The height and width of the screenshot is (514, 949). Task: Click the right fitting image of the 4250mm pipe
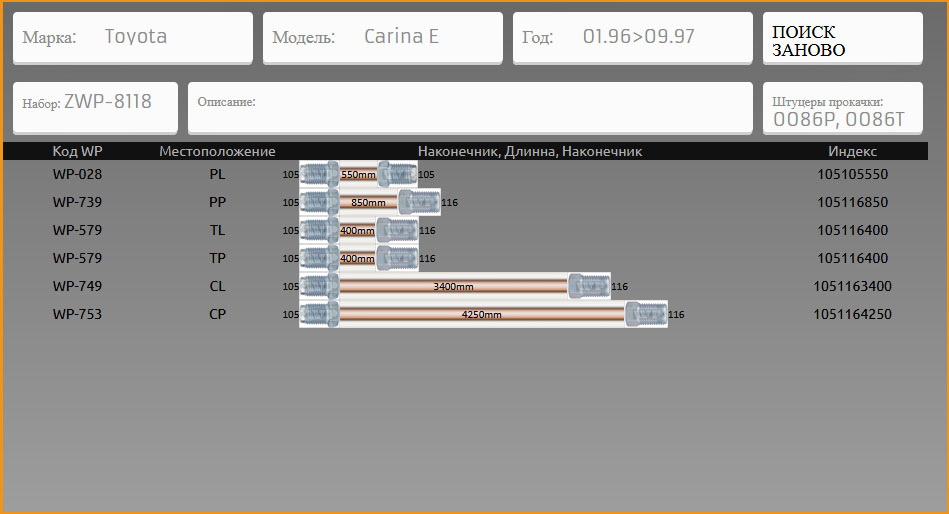[x=646, y=314]
